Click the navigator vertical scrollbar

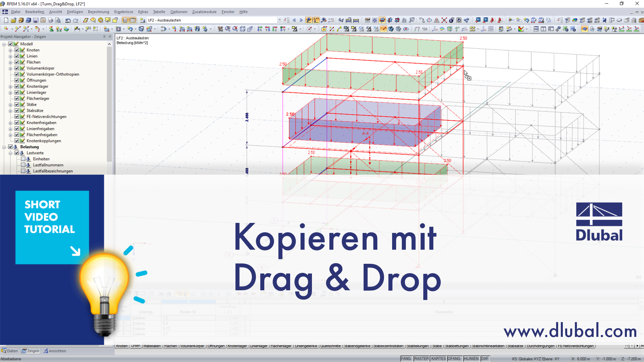[x=109, y=104]
